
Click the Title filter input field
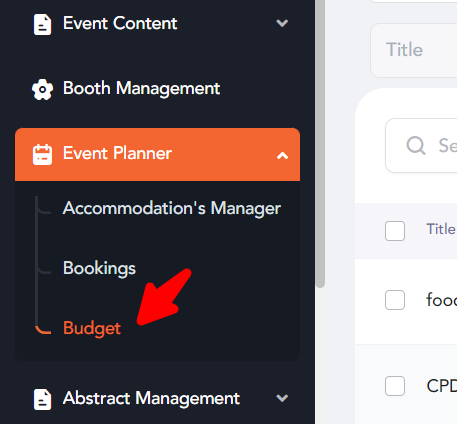point(414,50)
